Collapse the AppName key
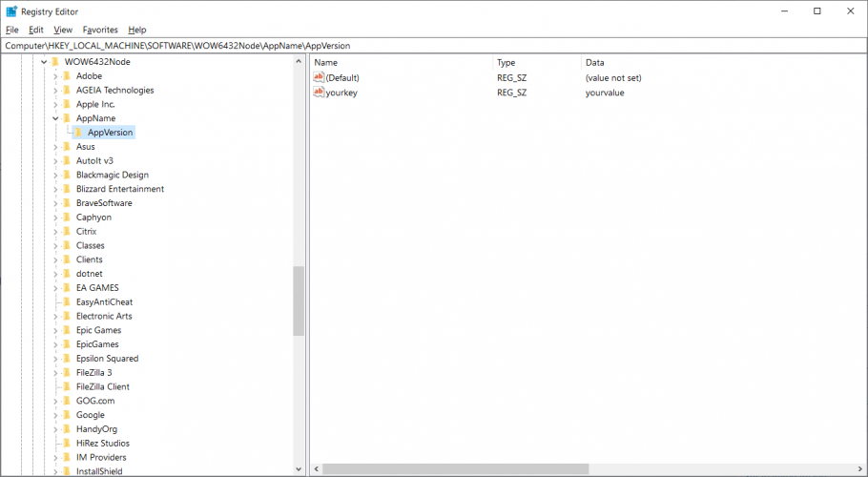Image resolution: width=868 pixels, height=477 pixels. 55,118
